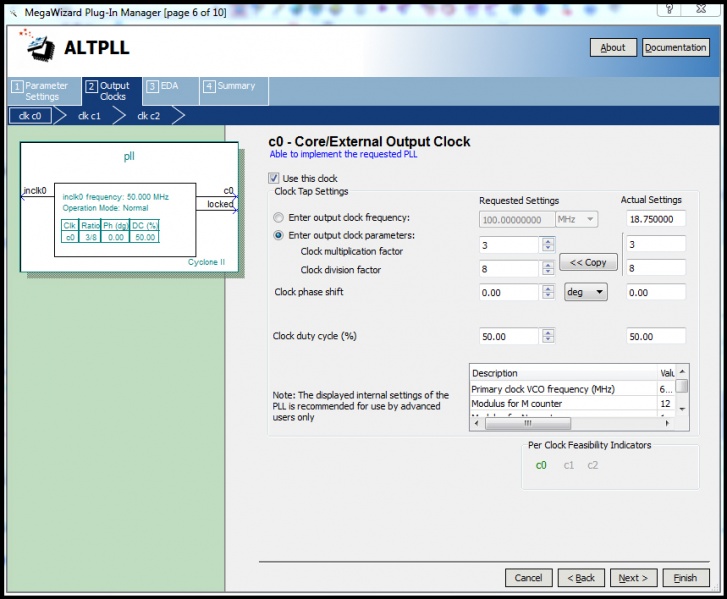Click the clock division factor spinner arrows
The width and height of the screenshot is (727, 599).
click(548, 268)
